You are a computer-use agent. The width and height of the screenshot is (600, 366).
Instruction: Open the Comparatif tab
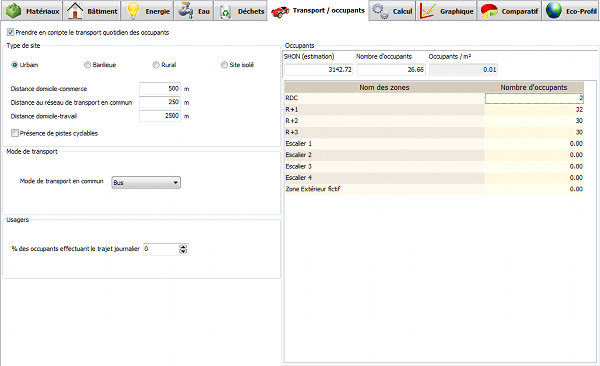click(509, 11)
